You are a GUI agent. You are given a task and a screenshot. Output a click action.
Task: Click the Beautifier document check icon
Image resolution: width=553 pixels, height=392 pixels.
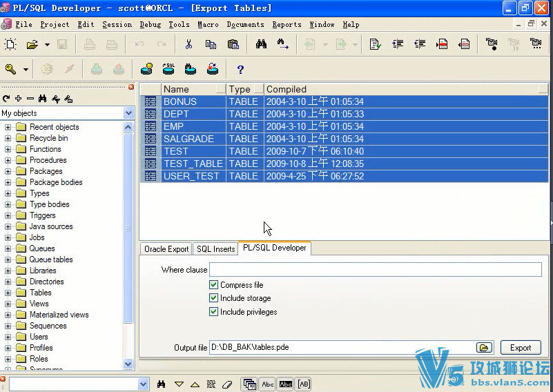click(376, 44)
